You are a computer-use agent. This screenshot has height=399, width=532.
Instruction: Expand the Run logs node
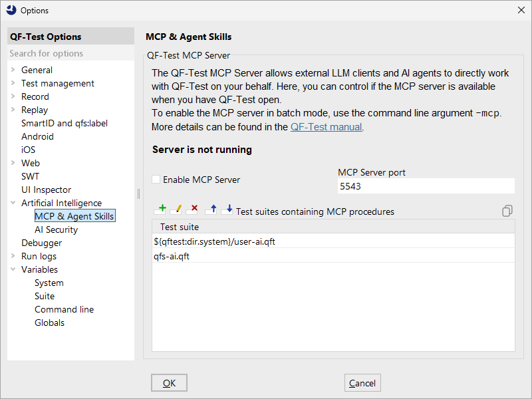[13, 256]
